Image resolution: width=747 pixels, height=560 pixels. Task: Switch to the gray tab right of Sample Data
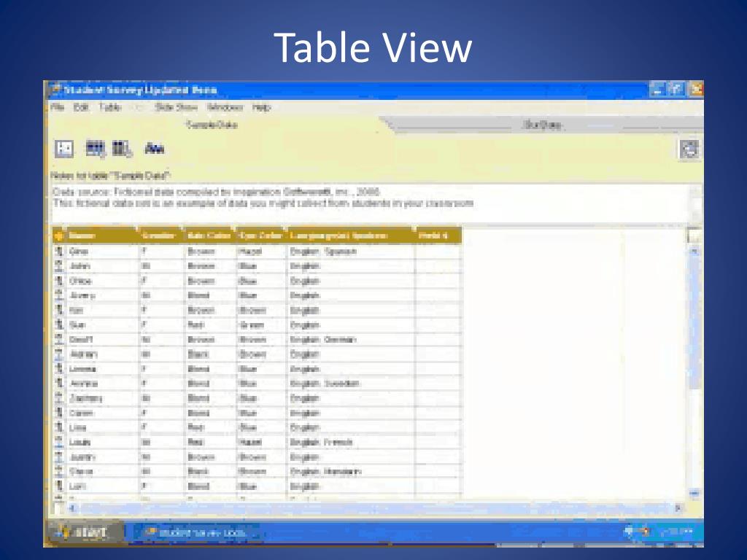pyautogui.click(x=542, y=125)
